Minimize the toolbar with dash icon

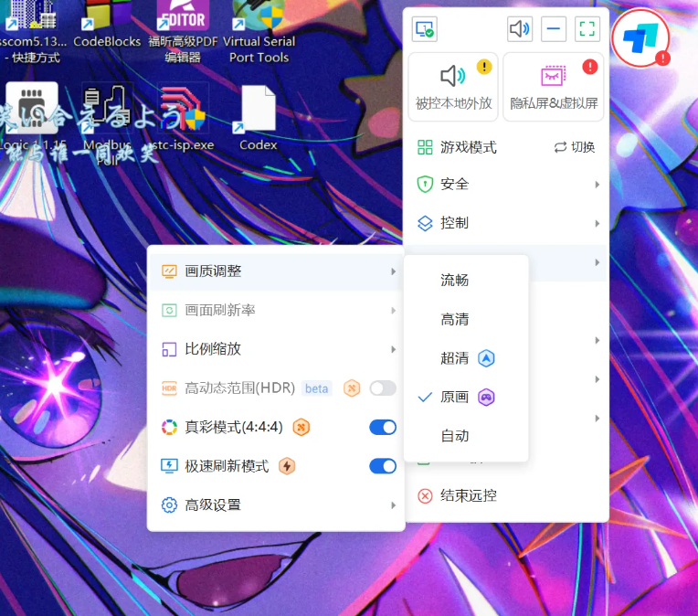point(554,29)
